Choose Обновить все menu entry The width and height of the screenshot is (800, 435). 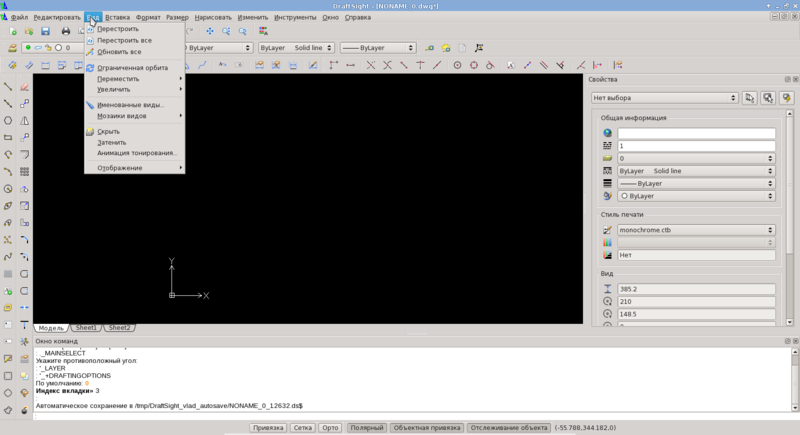point(135,52)
